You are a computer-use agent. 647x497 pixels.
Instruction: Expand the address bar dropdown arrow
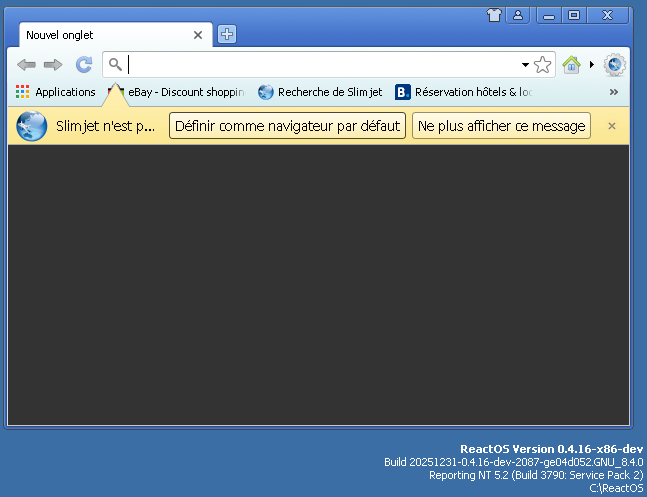pos(525,66)
